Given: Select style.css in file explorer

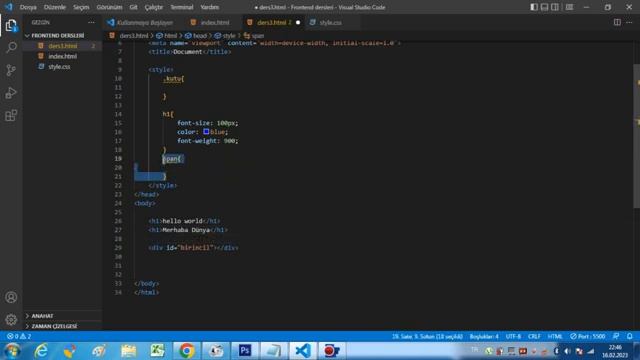Looking at the screenshot, I should tap(59, 67).
